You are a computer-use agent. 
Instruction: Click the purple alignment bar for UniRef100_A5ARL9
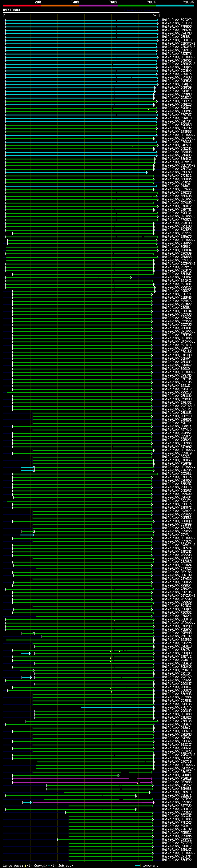pyautogui.click(x=82, y=778)
